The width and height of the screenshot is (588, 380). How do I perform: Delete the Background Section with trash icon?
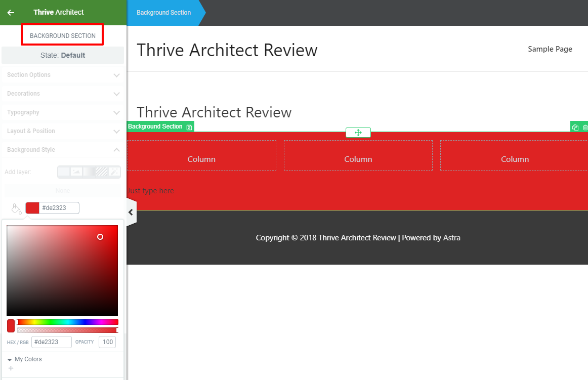585,128
